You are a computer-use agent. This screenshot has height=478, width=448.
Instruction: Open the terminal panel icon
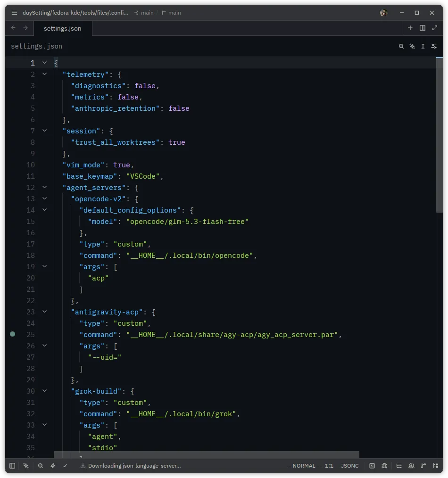point(372,466)
